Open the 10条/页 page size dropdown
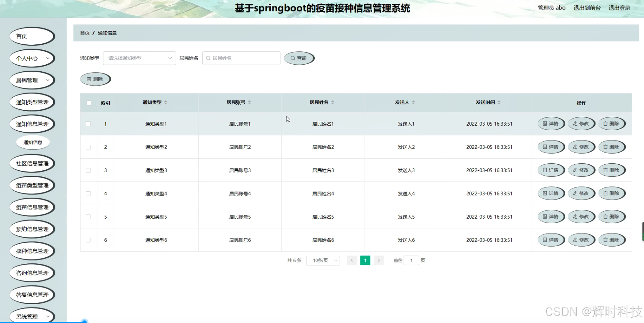 pos(323,261)
